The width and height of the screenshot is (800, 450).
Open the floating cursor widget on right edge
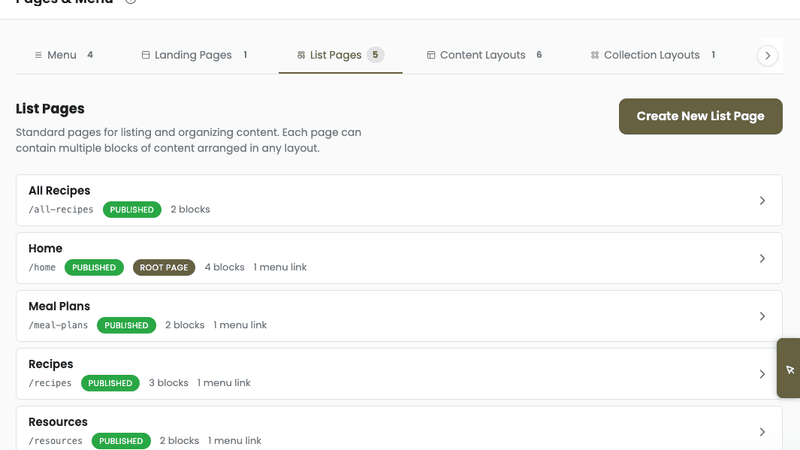click(789, 368)
